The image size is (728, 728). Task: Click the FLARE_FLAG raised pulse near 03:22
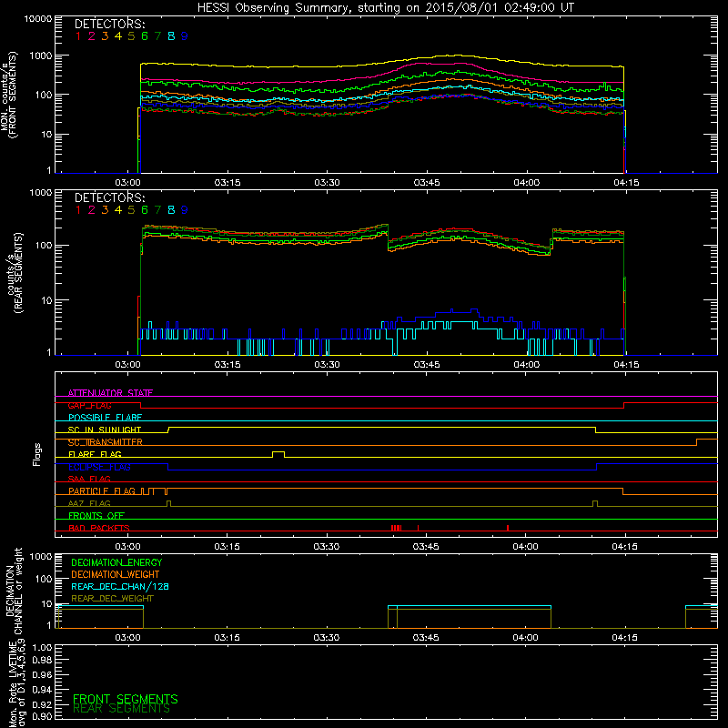(278, 454)
